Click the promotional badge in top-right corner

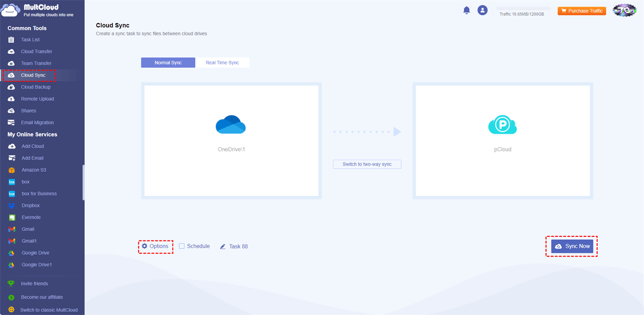[625, 10]
